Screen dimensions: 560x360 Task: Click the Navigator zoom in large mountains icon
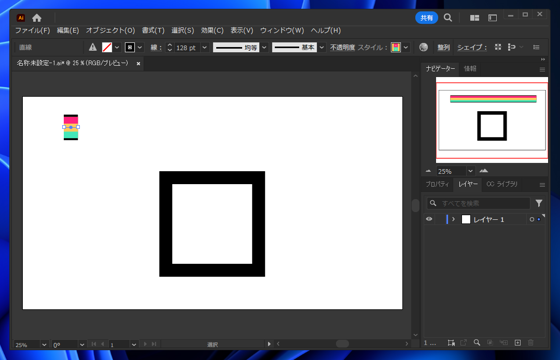[x=484, y=171]
